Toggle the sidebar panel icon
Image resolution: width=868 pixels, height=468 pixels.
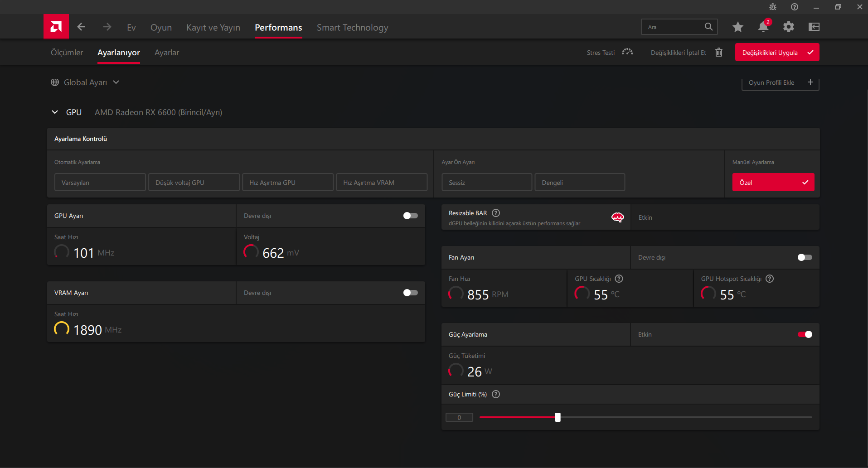814,27
